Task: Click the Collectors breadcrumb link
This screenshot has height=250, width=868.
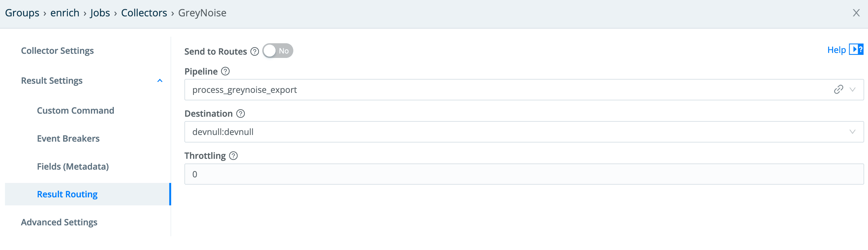Action: (x=144, y=13)
